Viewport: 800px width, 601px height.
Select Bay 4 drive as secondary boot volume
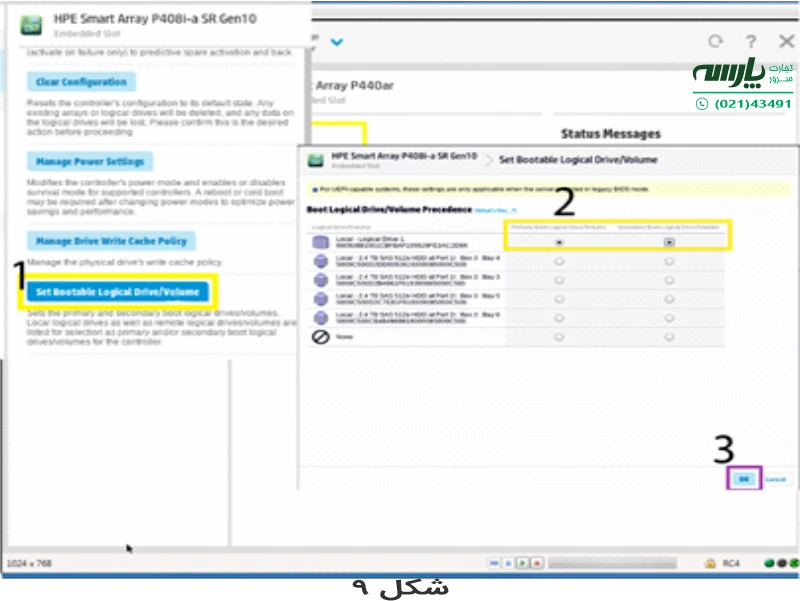[669, 261]
